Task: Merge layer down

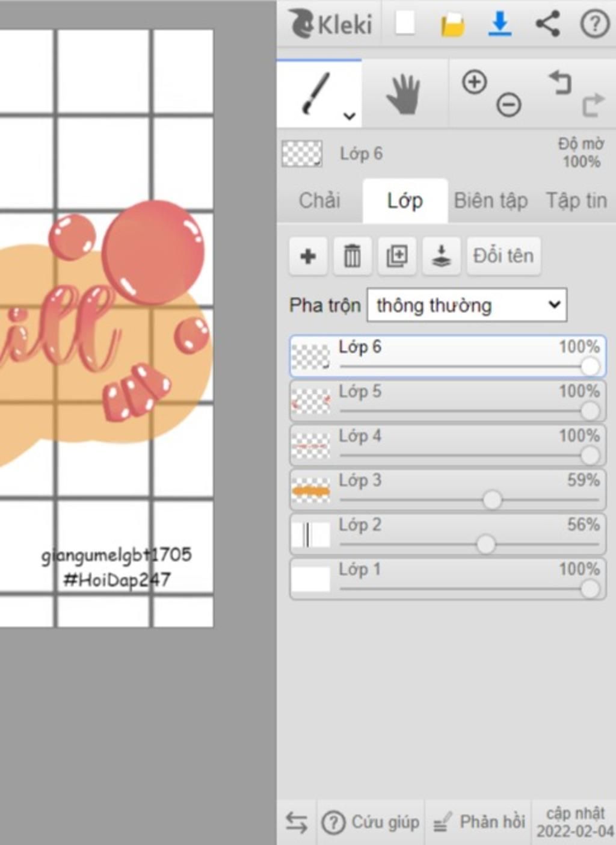Action: tap(442, 256)
